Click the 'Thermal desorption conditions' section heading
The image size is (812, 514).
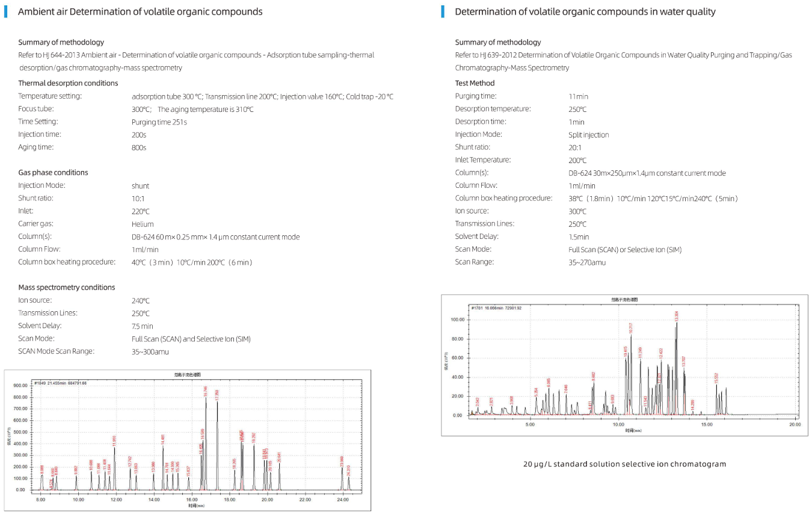coord(68,83)
